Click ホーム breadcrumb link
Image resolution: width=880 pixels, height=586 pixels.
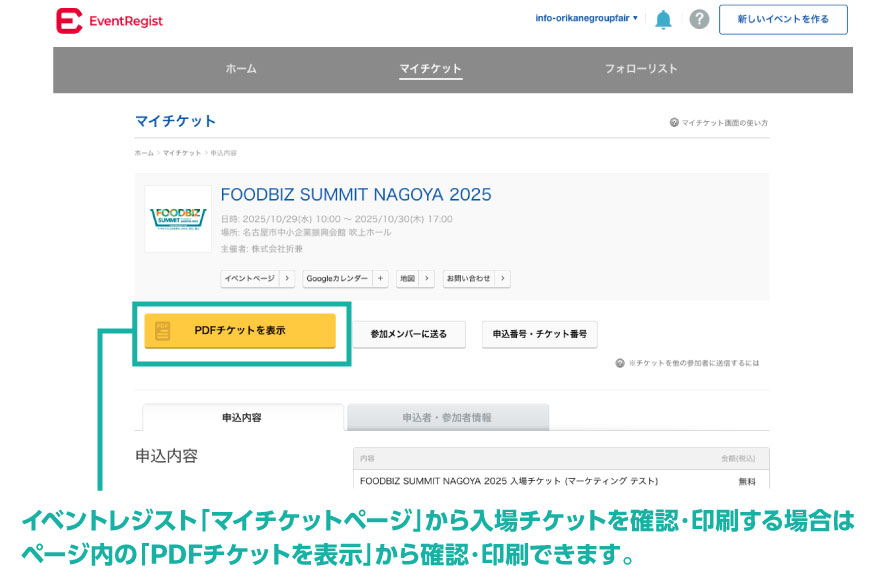[x=144, y=153]
